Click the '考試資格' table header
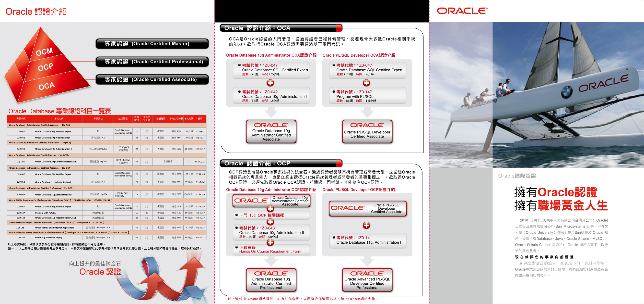The image size is (644, 304). tap(98, 119)
